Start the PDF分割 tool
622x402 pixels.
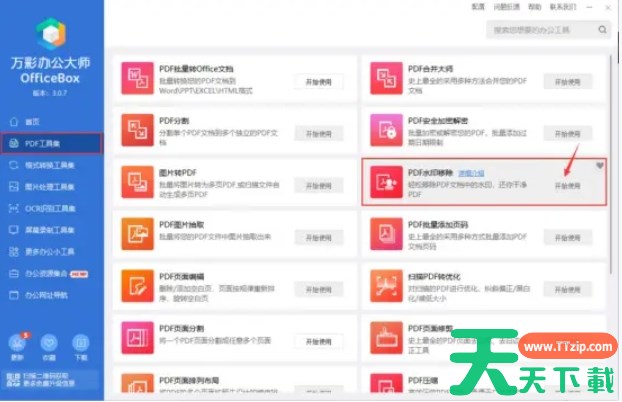pos(319,134)
